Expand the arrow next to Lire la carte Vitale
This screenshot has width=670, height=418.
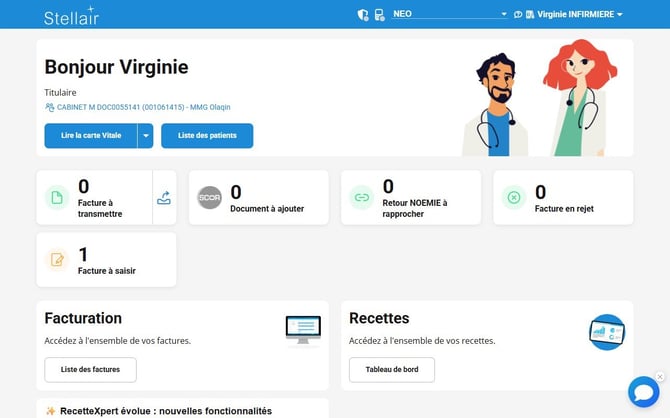pyautogui.click(x=145, y=135)
